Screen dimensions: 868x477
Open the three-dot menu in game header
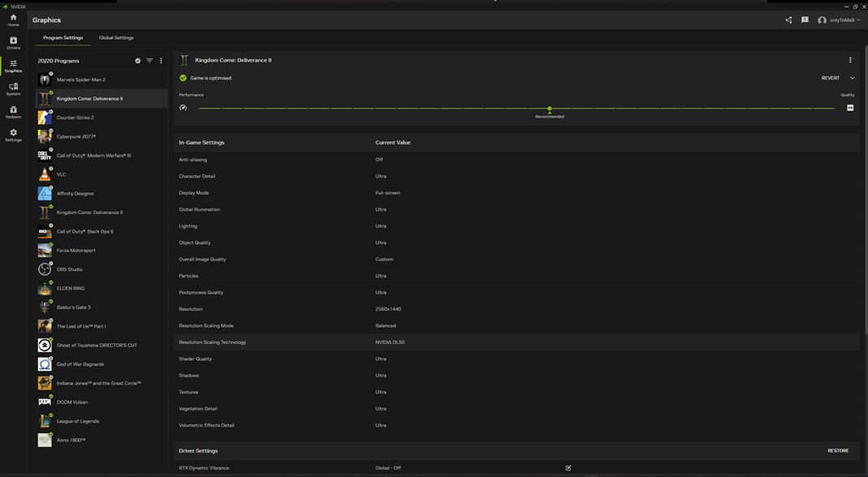tap(850, 60)
